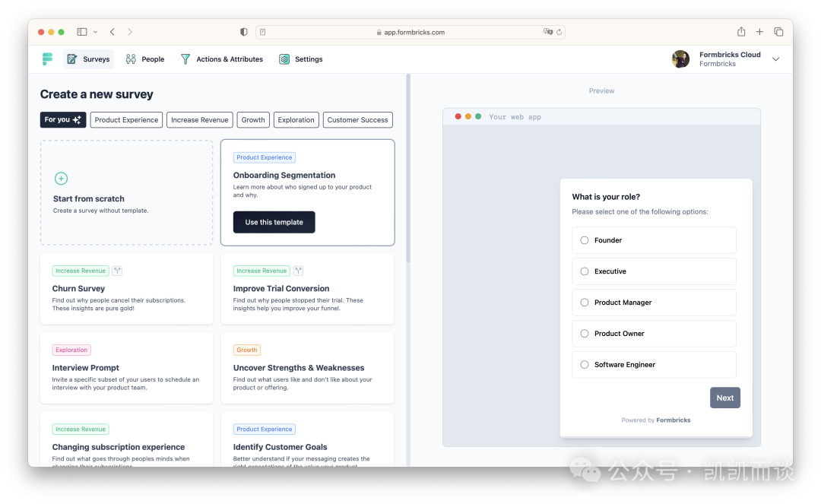Open the Formbricks link in Powered by
The width and height of the screenshot is (821, 504).
(x=674, y=420)
